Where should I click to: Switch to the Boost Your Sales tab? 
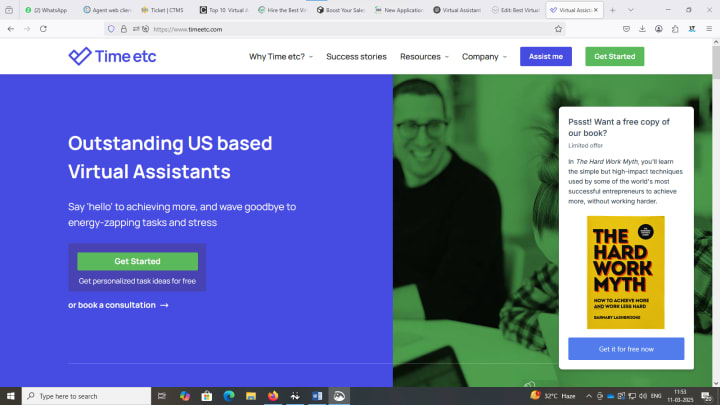click(340, 10)
